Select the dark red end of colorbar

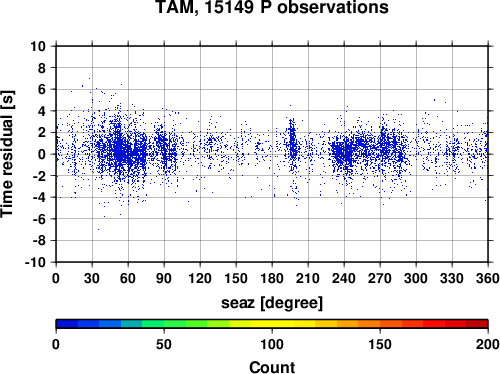pos(477,324)
